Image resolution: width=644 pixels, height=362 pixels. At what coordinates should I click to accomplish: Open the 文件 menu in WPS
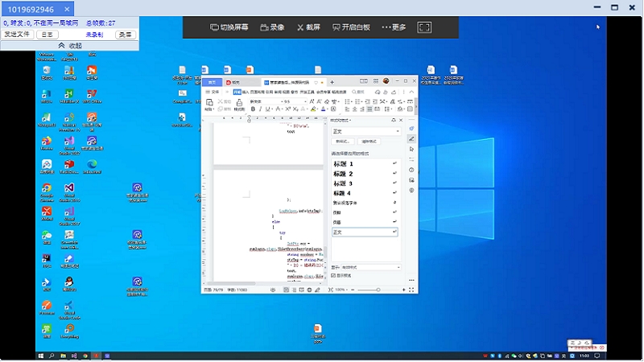[x=213, y=92]
